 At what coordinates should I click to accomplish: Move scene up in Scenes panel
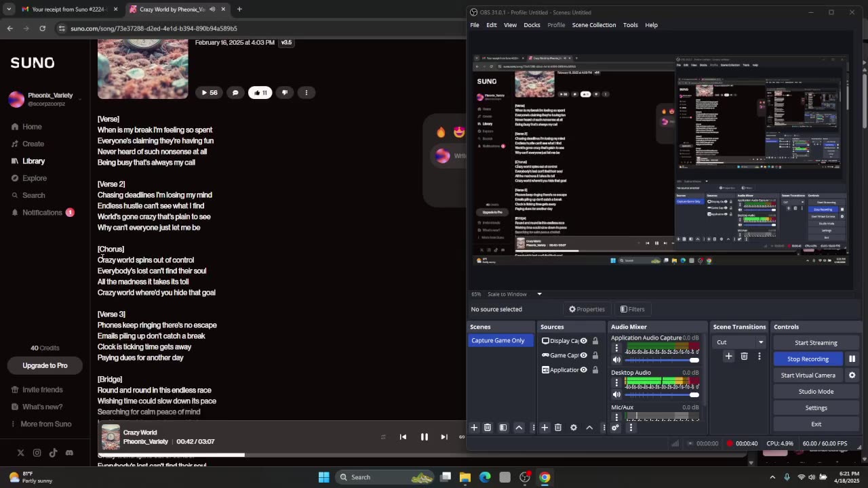519,428
